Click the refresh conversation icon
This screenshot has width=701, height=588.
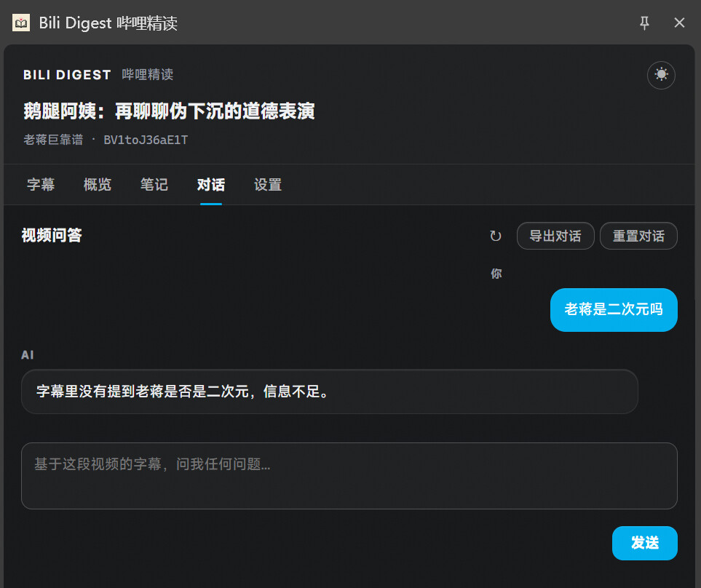(x=495, y=236)
